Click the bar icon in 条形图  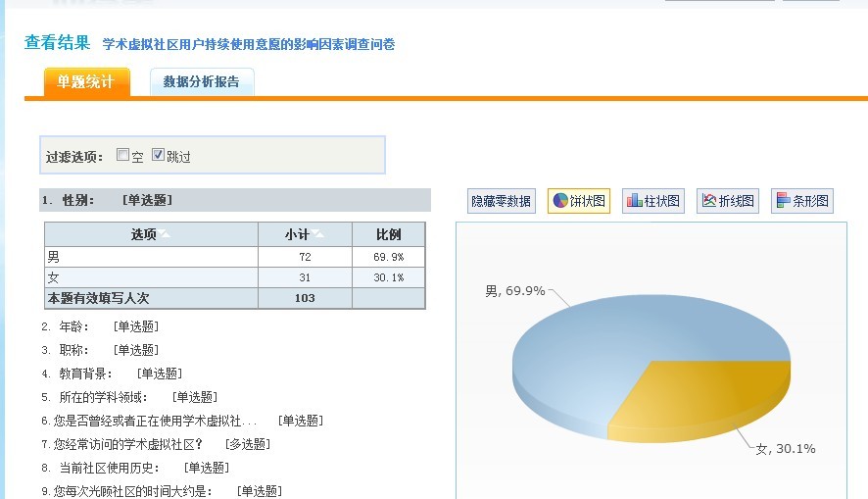coord(784,201)
